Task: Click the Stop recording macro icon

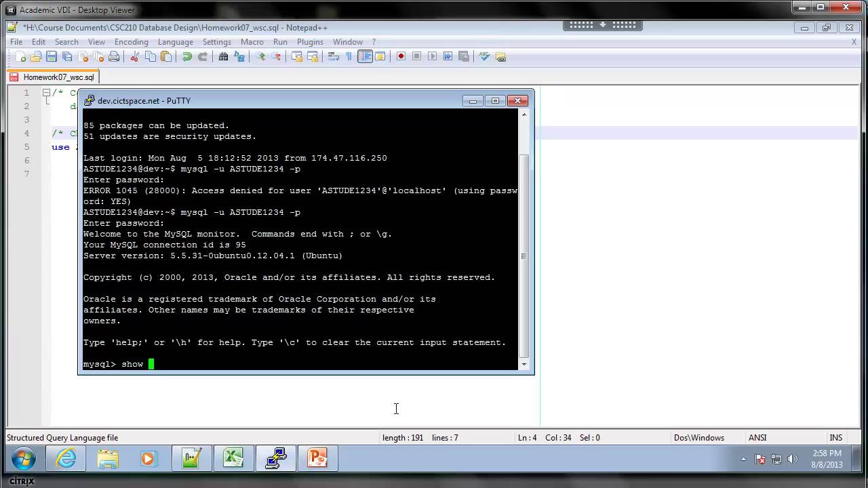Action: pyautogui.click(x=416, y=57)
